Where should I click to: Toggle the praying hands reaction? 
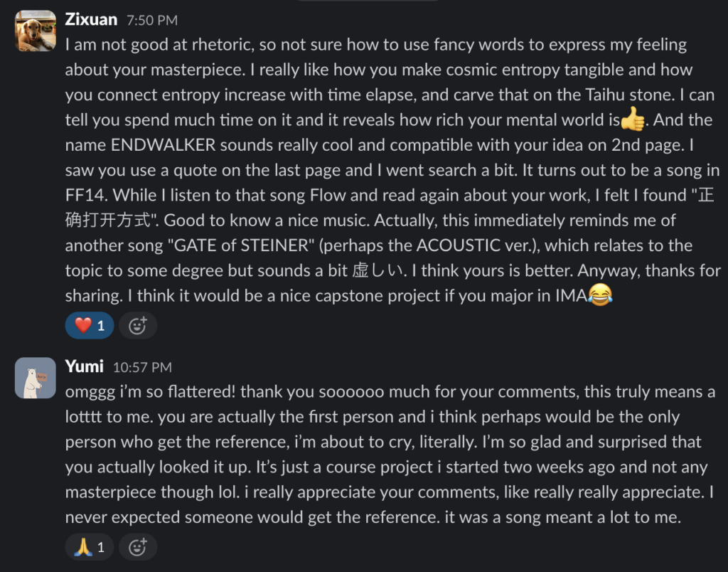(x=90, y=547)
